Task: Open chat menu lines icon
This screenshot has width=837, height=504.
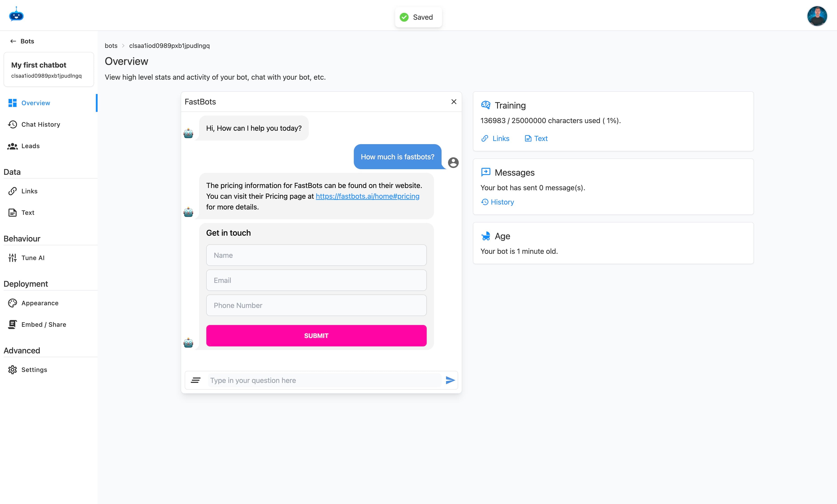Action: tap(195, 380)
